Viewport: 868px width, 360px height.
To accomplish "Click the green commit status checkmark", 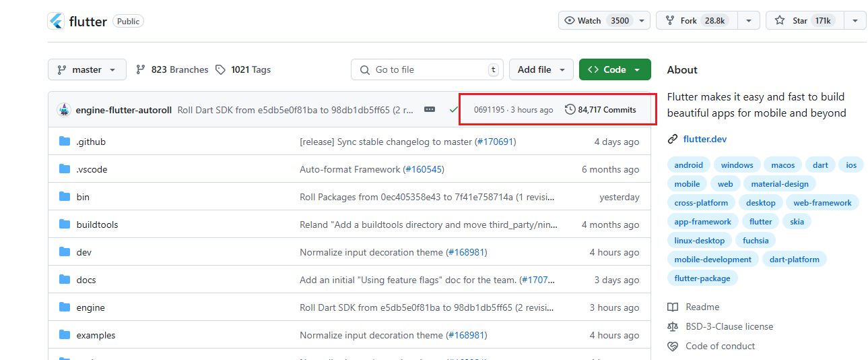I will 453,110.
